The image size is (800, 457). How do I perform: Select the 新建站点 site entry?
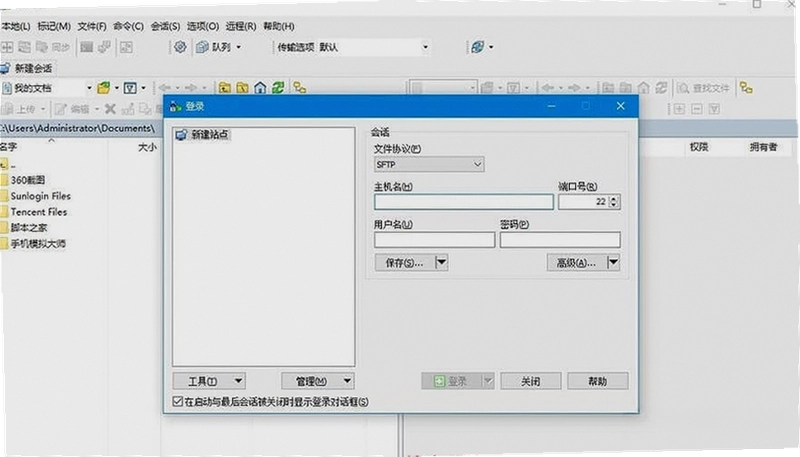coord(203,135)
